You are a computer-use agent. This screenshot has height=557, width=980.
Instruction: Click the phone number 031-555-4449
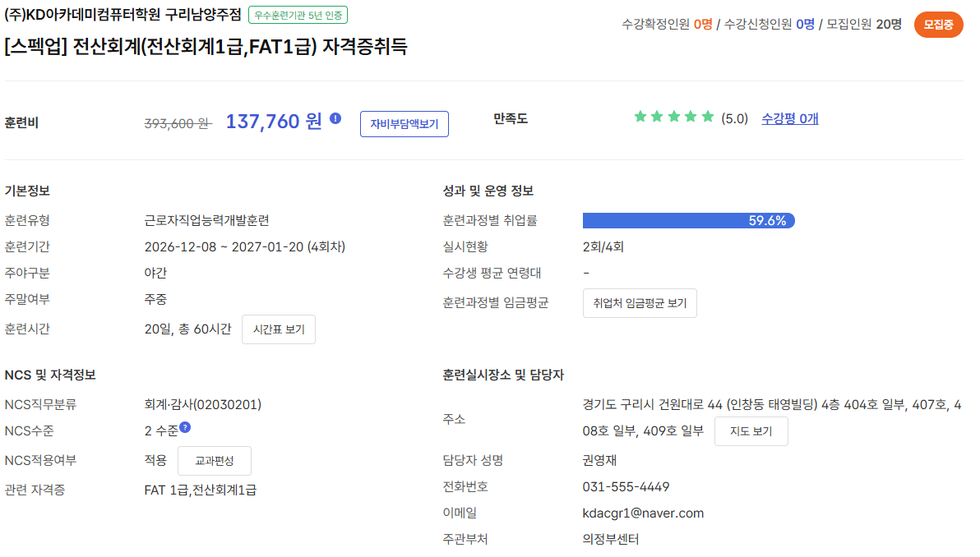626,487
